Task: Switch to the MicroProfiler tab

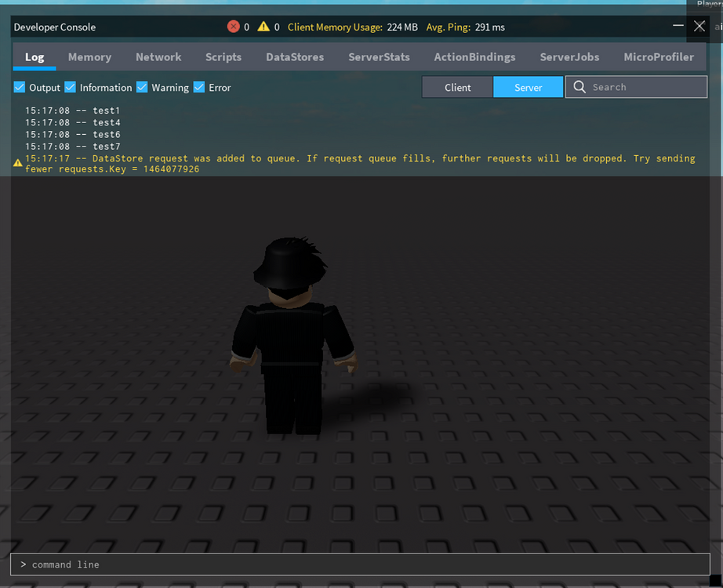Action: (659, 56)
